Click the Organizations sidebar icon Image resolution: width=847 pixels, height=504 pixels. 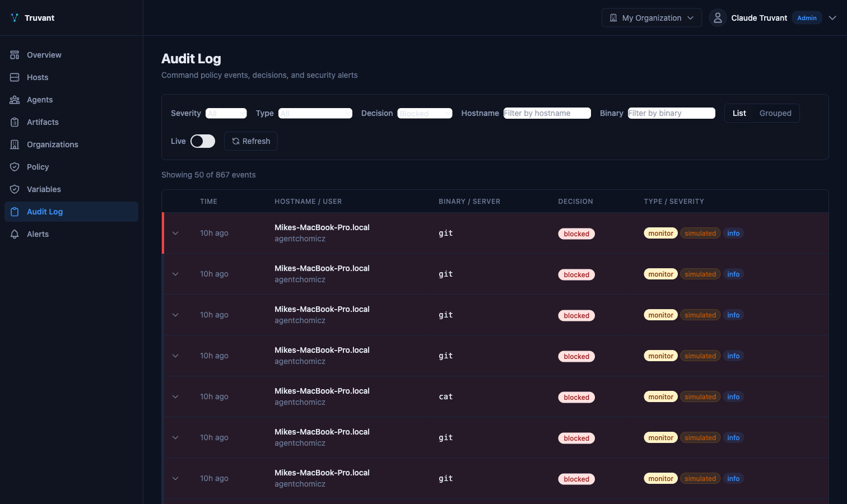(15, 144)
